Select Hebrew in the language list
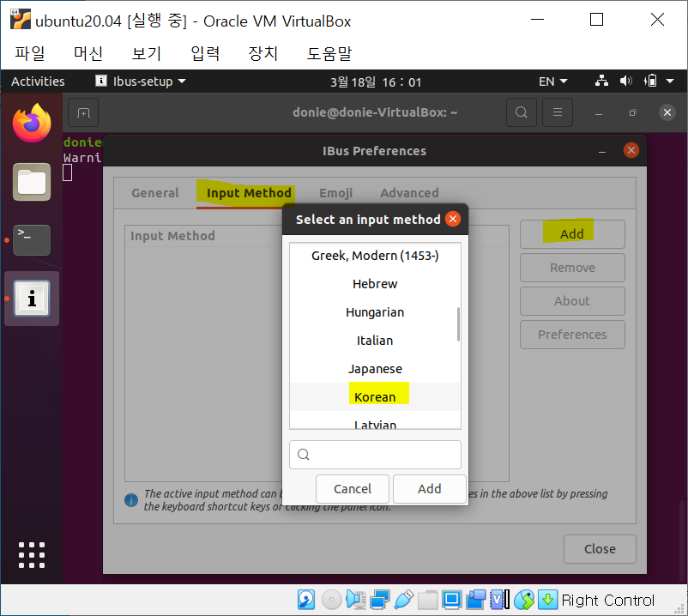The width and height of the screenshot is (688, 616). 375,284
